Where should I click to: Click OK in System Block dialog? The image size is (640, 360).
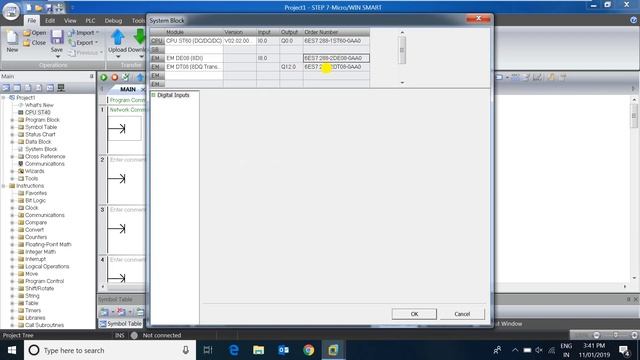[x=414, y=314]
